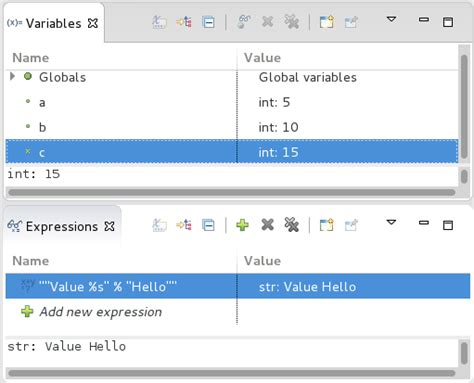Click Value column header in Variables view
The height and width of the screenshot is (383, 474).
pos(348,58)
